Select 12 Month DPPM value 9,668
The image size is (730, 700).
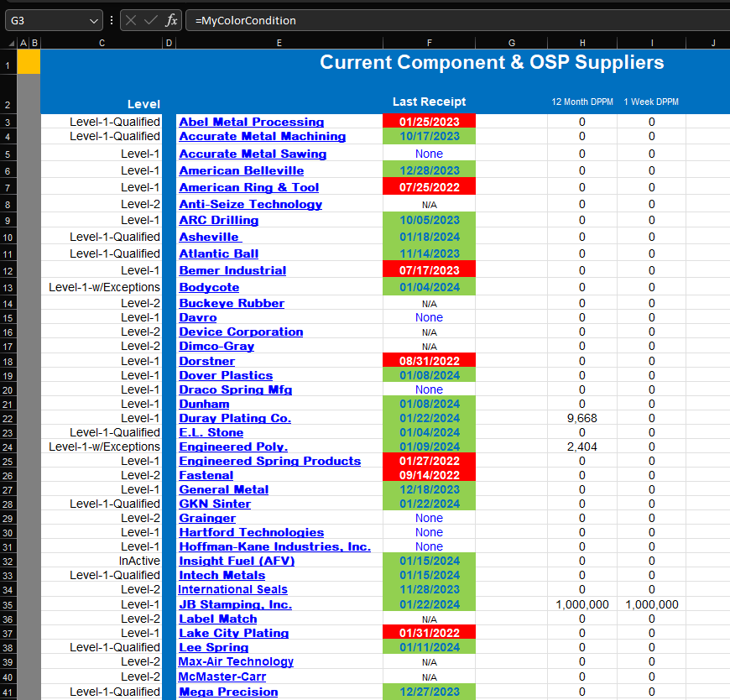pos(582,419)
